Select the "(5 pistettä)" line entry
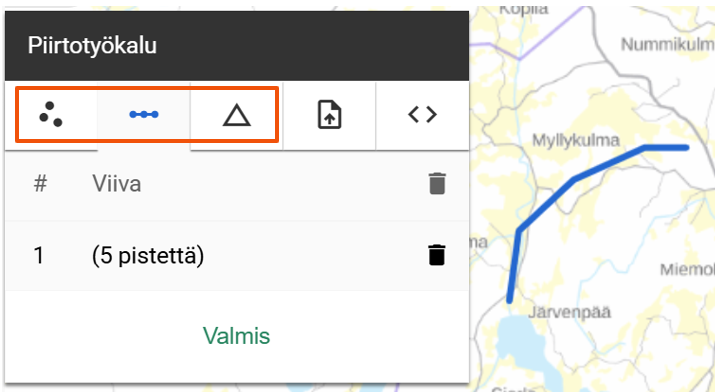 pos(148,256)
